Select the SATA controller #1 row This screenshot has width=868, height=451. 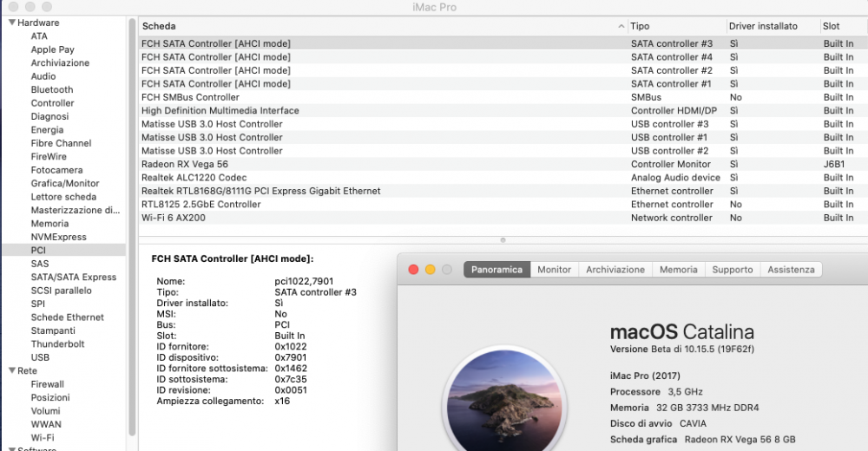(503, 83)
